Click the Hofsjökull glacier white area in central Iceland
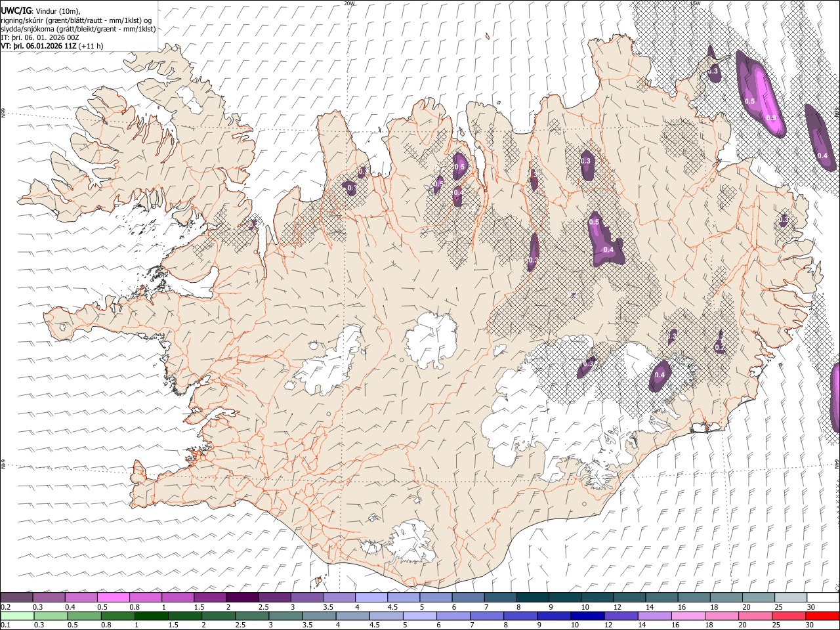The height and width of the screenshot is (630, 840). pos(431,339)
